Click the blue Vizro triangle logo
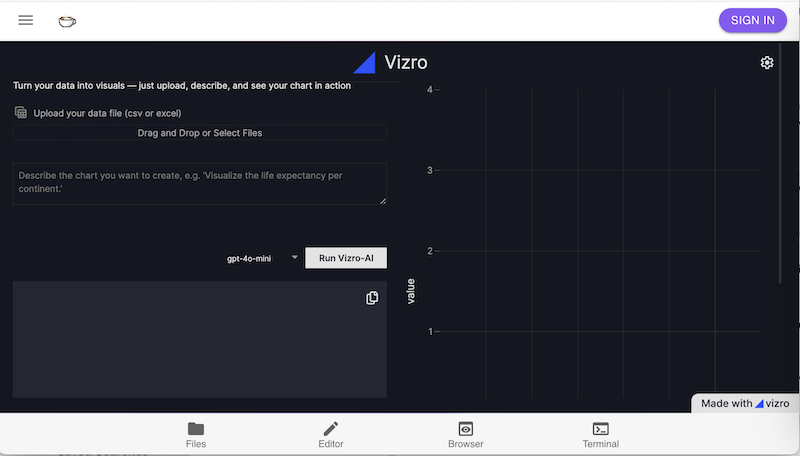The width and height of the screenshot is (800, 456). tap(365, 63)
